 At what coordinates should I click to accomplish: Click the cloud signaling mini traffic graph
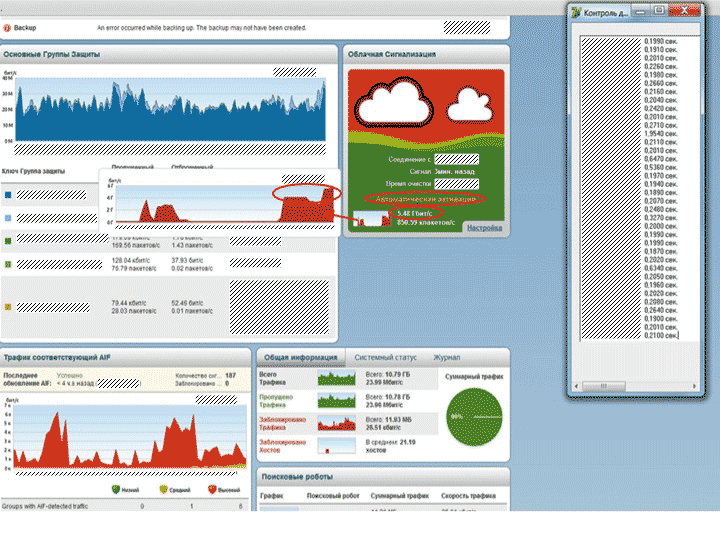tap(372, 219)
